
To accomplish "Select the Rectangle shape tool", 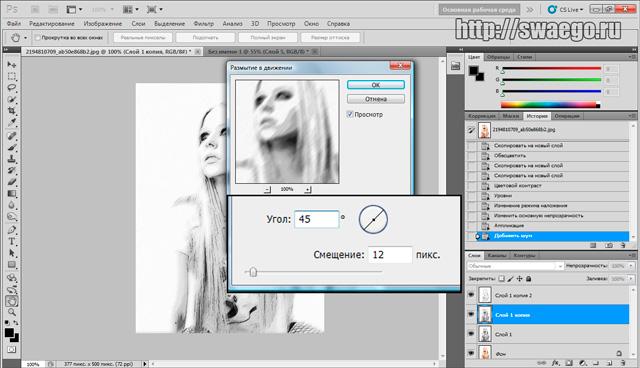I will point(11,264).
